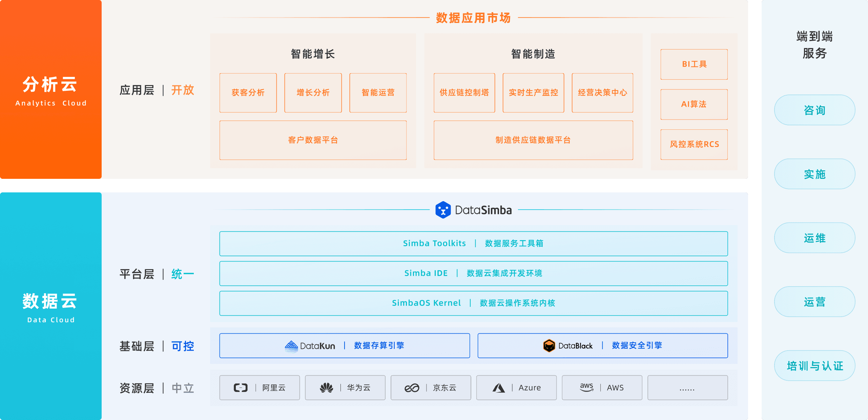Image resolution: width=868 pixels, height=420 pixels.
Task: Select the SimbaOS Kernel 数据云操作系统内核 bar
Action: 474,303
